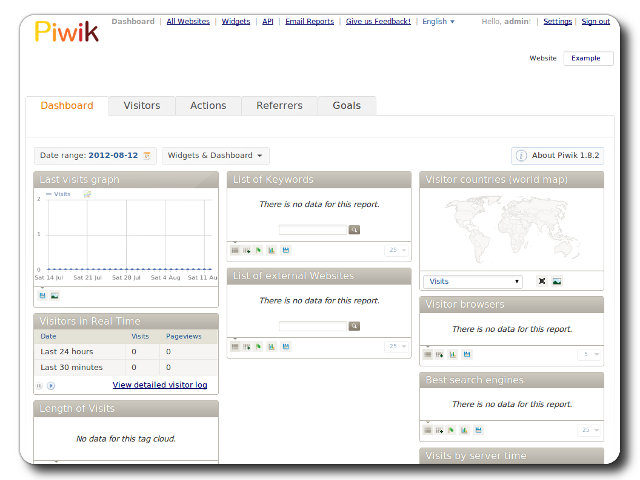Screen dimensions: 640x480
Task: Click the Example website selector
Action: [587, 58]
